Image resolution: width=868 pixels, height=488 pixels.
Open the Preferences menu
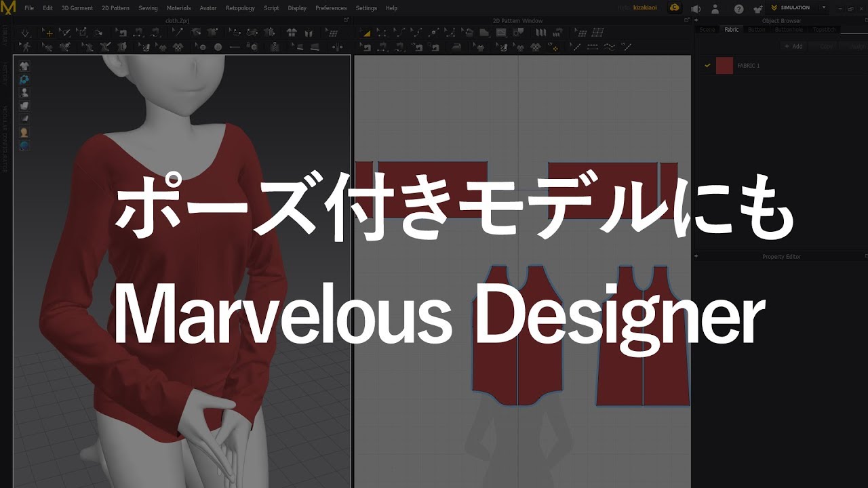(331, 8)
